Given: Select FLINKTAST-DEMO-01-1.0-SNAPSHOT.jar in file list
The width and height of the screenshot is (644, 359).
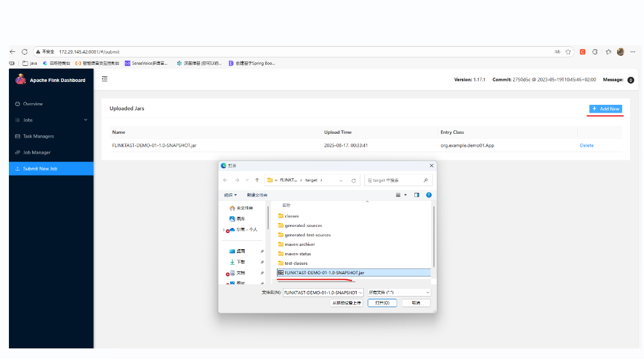Looking at the screenshot, I should pos(354,273).
